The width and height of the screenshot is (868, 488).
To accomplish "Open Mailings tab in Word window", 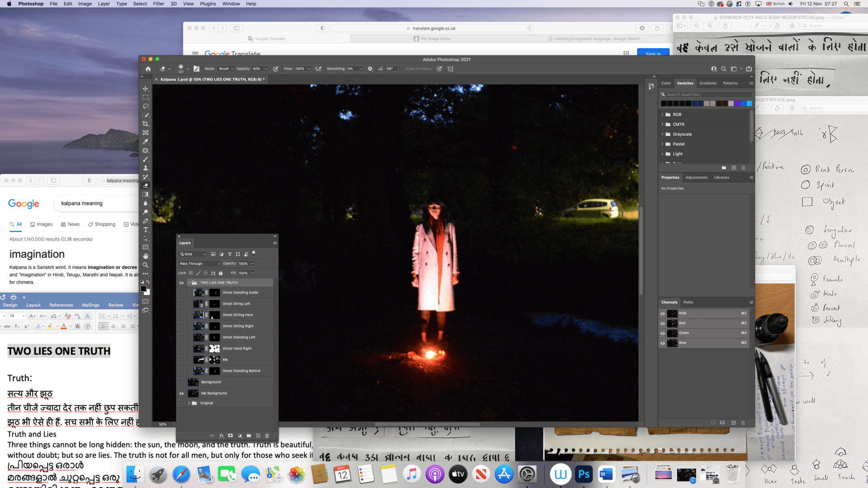I will [90, 305].
